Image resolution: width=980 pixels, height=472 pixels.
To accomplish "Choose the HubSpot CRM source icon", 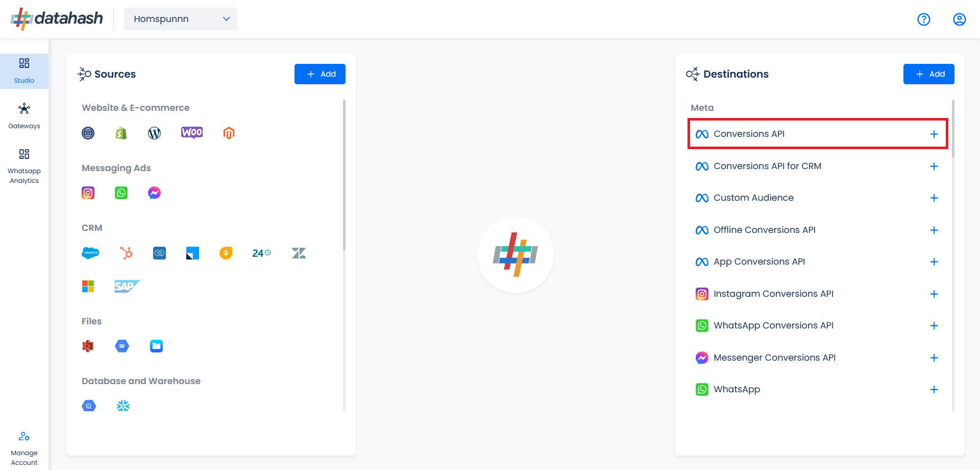I will tap(126, 253).
